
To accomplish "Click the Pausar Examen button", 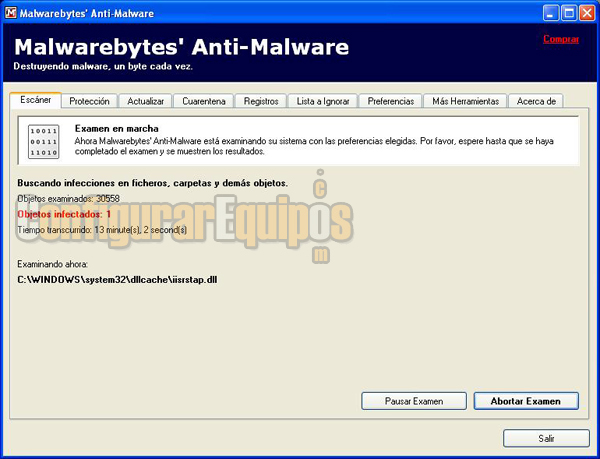I will 414,401.
